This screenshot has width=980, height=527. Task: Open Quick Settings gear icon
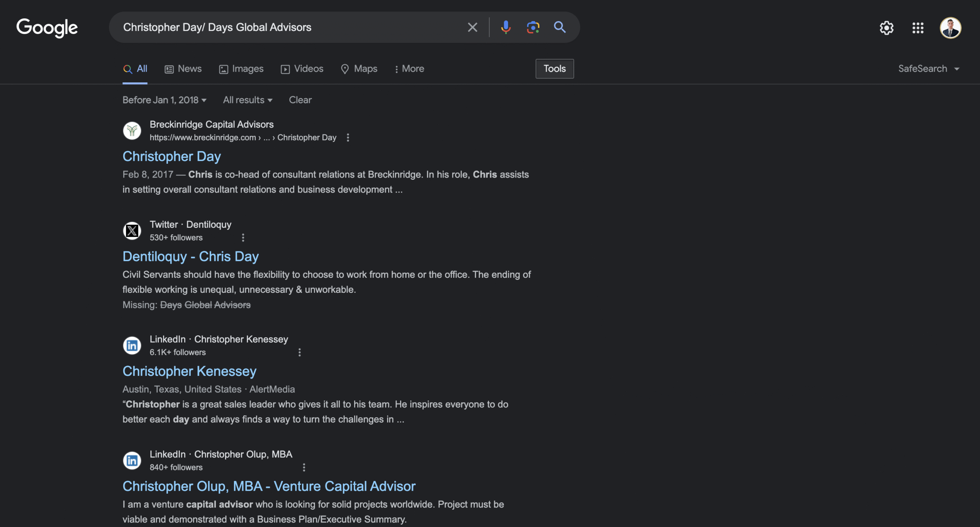pyautogui.click(x=887, y=28)
